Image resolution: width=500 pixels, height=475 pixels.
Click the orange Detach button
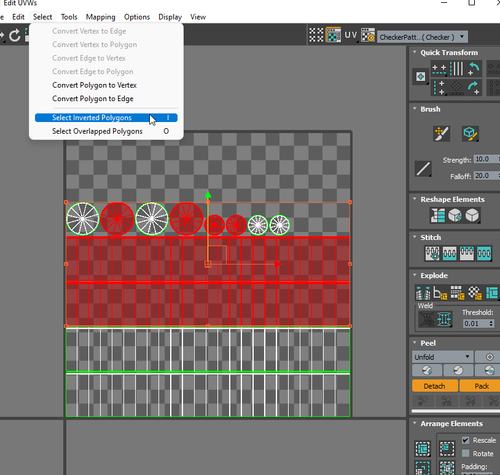[x=435, y=386]
